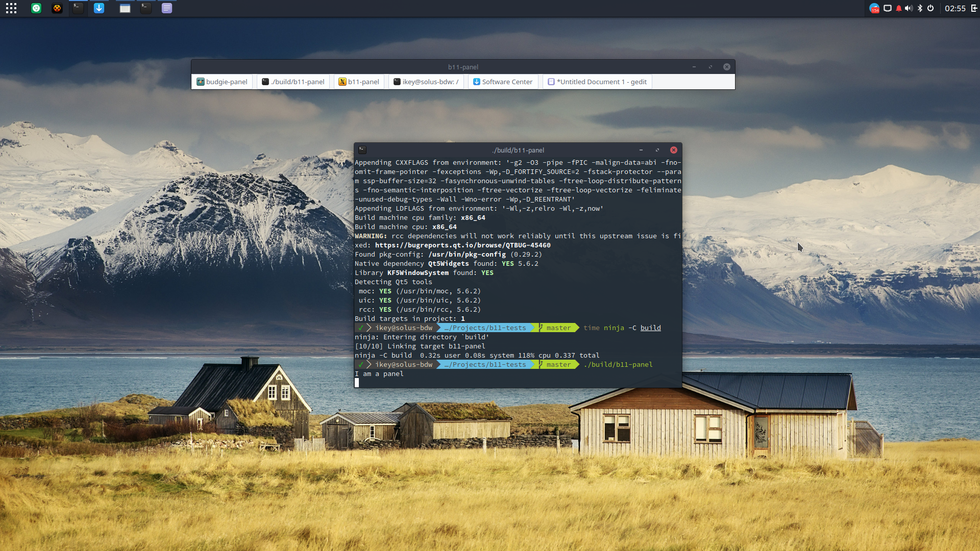The height and width of the screenshot is (551, 980).
Task: Click terminal icon in ./build/b11-panel titlebar
Action: tap(362, 150)
